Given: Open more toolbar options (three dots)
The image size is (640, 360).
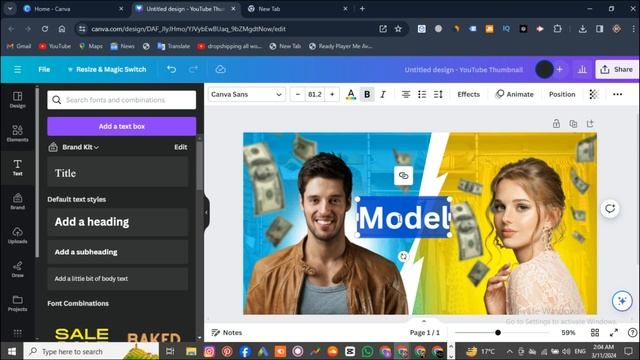Looking at the screenshot, I should click(x=618, y=94).
